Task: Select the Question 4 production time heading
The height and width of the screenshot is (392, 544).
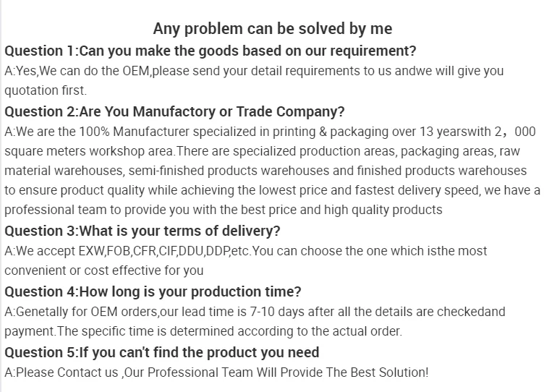Action: (x=153, y=292)
